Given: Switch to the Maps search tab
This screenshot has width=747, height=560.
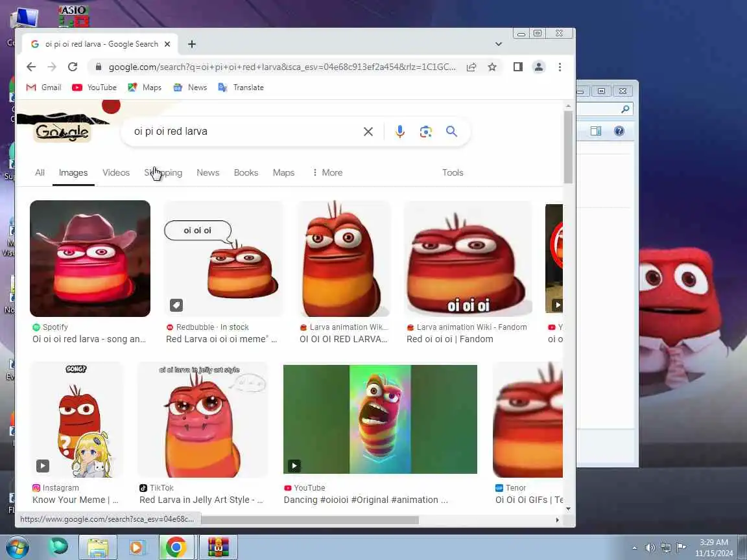Looking at the screenshot, I should [284, 173].
